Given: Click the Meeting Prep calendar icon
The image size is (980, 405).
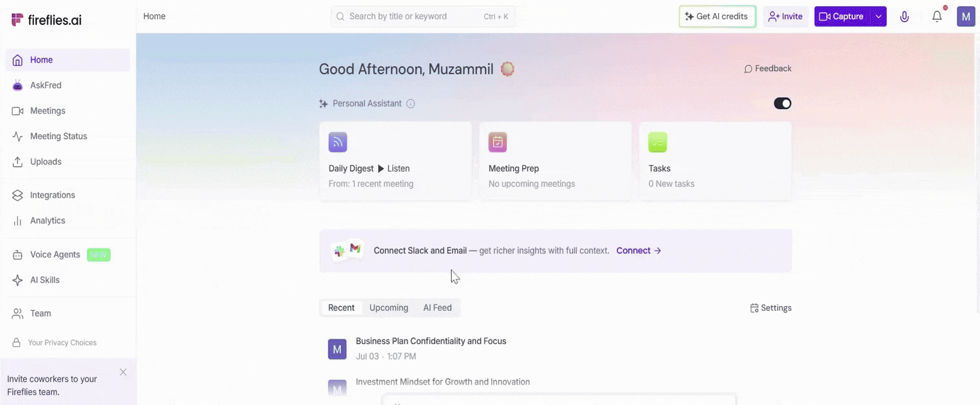Looking at the screenshot, I should tap(498, 142).
